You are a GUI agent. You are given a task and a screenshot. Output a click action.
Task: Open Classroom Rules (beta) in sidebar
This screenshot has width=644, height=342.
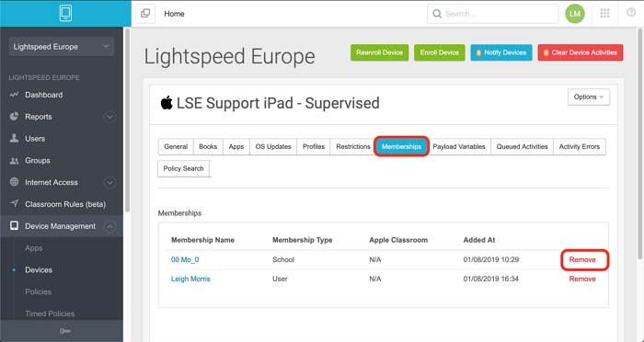65,204
